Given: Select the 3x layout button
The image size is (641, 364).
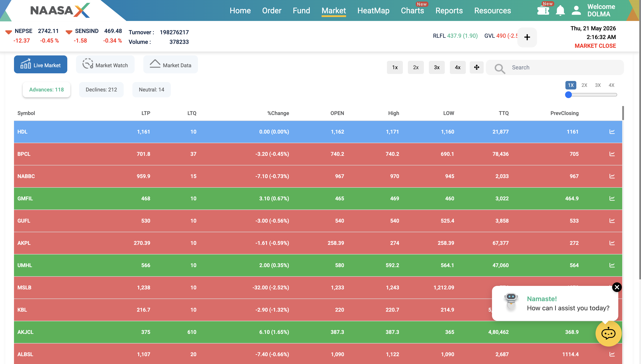Looking at the screenshot, I should 437,67.
